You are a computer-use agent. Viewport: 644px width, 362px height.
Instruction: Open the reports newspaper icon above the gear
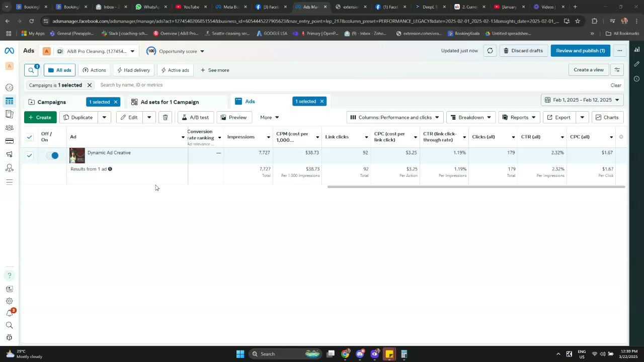tap(9, 289)
